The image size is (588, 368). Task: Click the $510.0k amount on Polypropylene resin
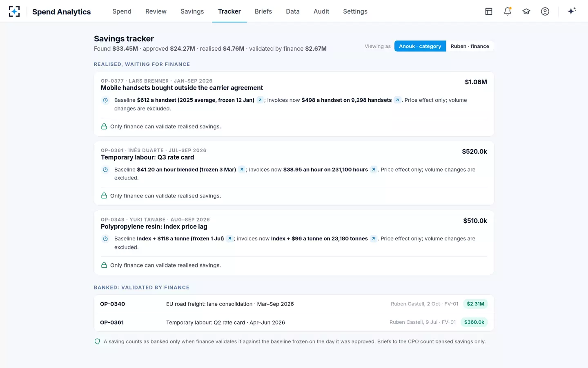[x=475, y=221]
